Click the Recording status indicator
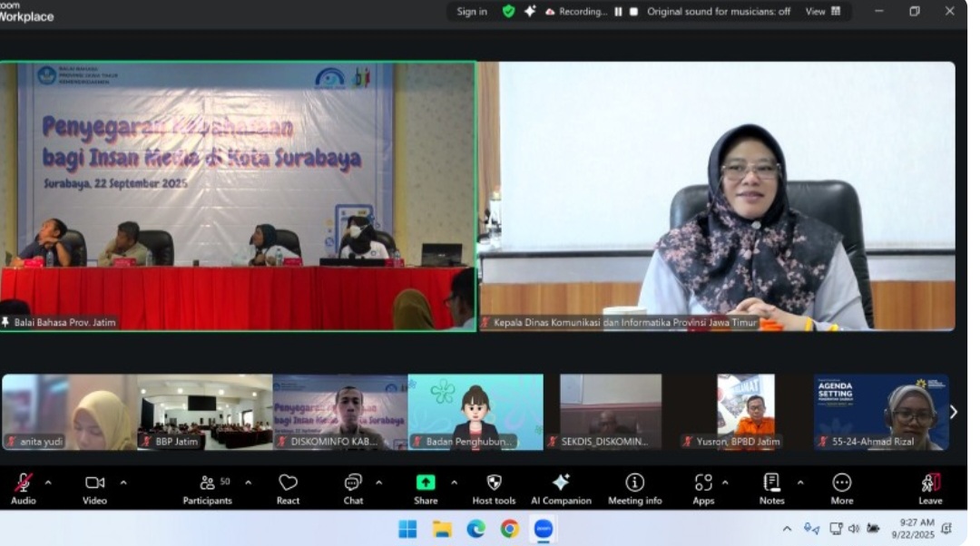980x546 pixels. pos(576,11)
